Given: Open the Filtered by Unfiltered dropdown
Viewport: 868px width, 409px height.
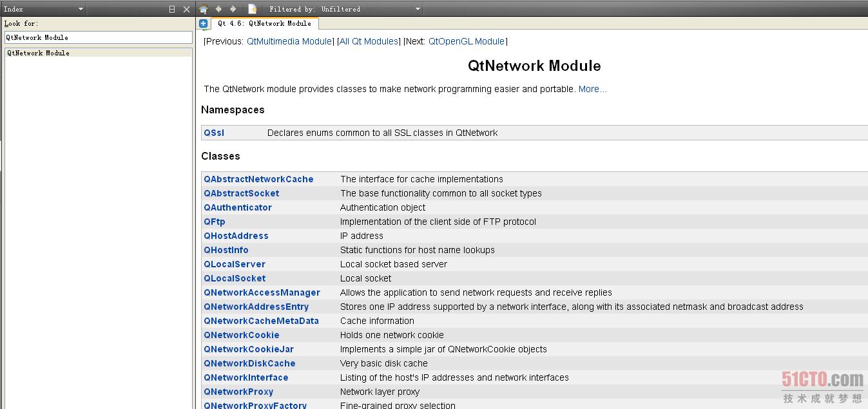Looking at the screenshot, I should (345, 9).
